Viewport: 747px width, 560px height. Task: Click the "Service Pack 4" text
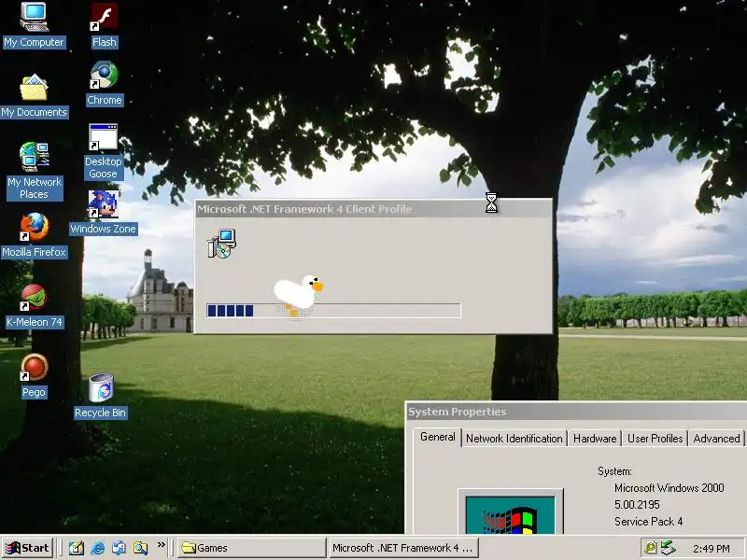(648, 522)
